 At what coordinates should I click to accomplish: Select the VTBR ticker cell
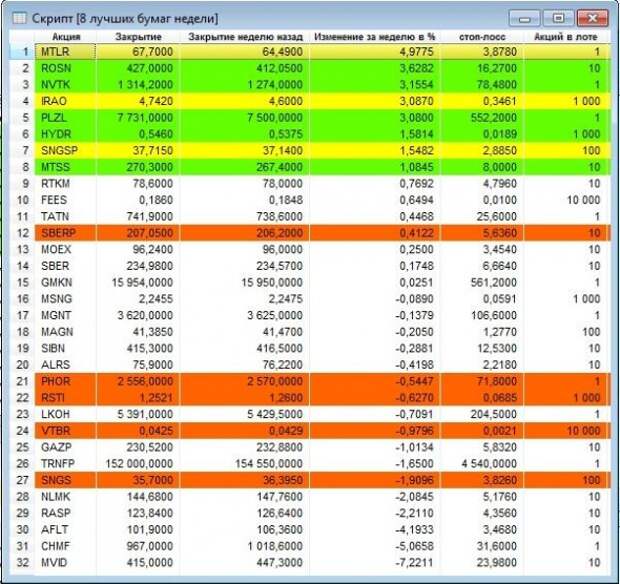coord(66,431)
